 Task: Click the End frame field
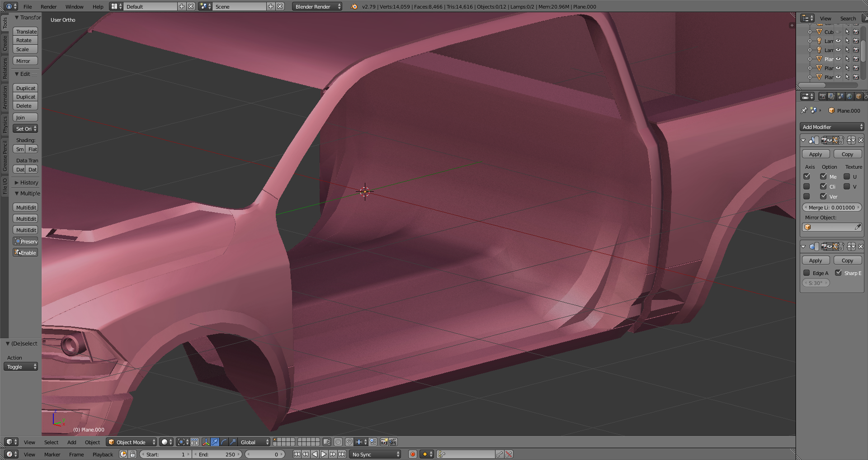pyautogui.click(x=217, y=454)
